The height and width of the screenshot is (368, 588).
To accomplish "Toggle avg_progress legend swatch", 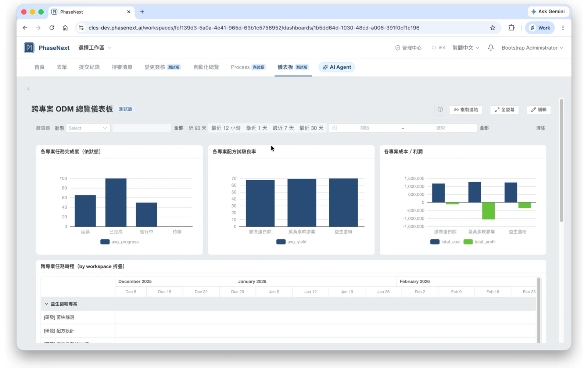I will [x=105, y=242].
